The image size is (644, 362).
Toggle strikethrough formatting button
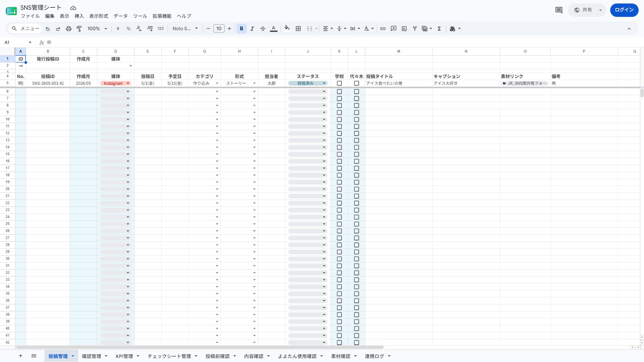click(x=263, y=29)
